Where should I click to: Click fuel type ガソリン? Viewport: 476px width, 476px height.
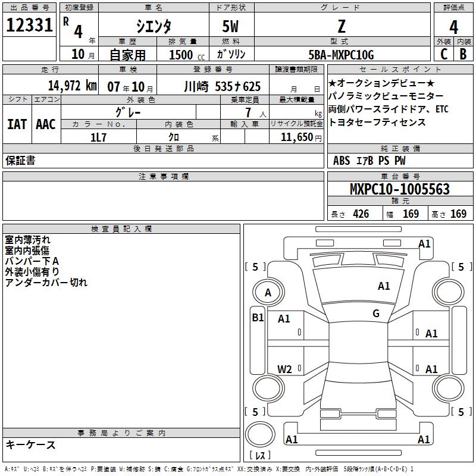click(231, 54)
